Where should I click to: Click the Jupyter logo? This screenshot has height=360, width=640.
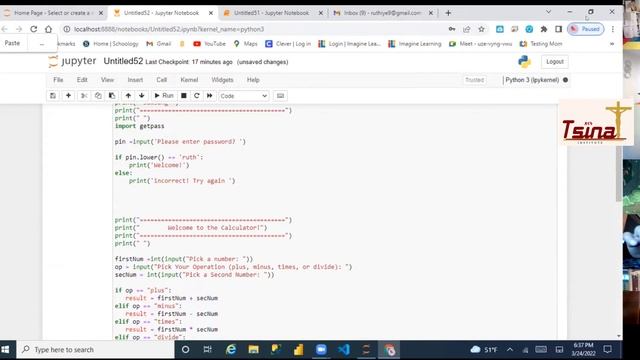72,62
